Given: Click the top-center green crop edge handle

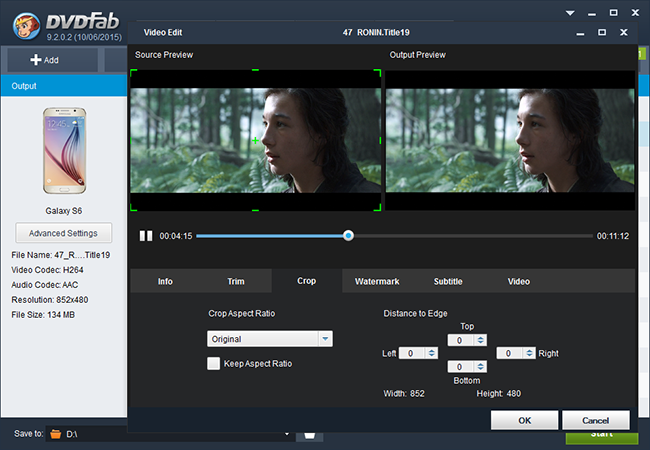Looking at the screenshot, I should (255, 70).
